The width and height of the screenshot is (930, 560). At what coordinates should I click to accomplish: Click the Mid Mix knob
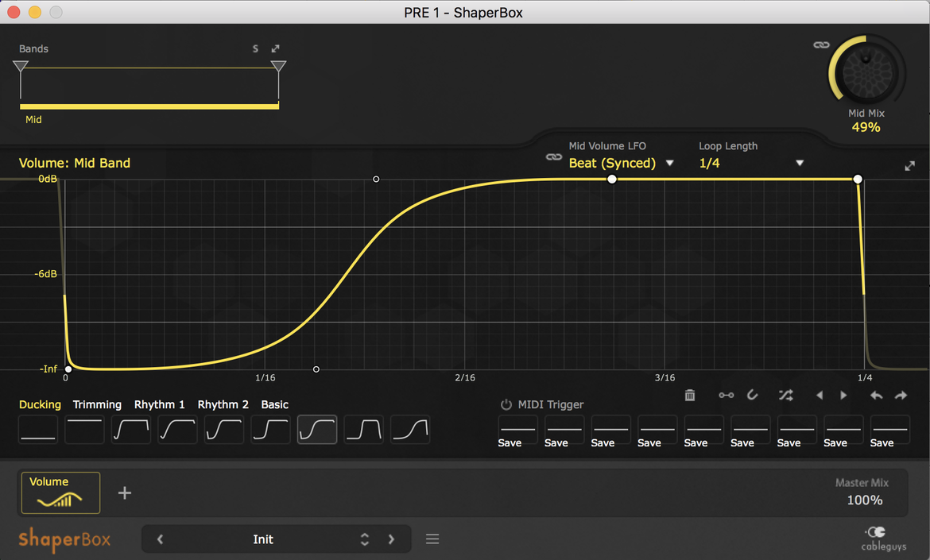click(866, 73)
